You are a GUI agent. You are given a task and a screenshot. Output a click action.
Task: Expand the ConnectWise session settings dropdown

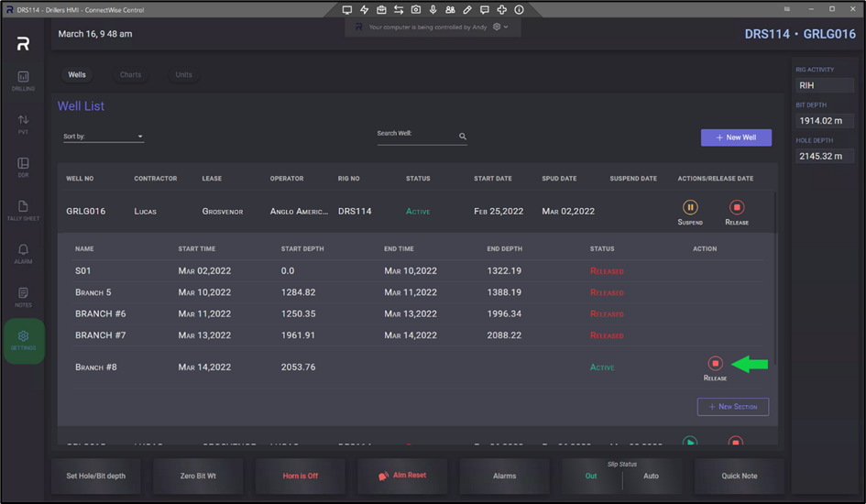[500, 27]
